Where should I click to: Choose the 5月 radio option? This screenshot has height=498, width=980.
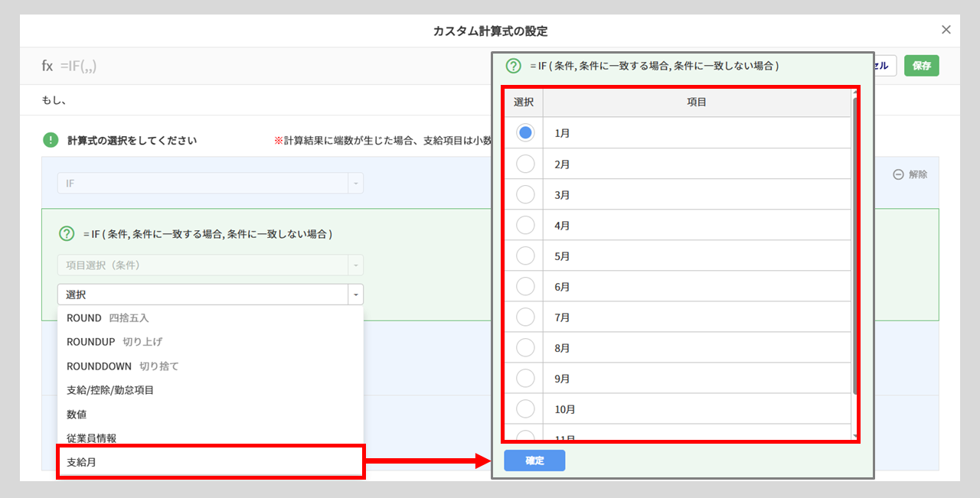[x=525, y=256]
